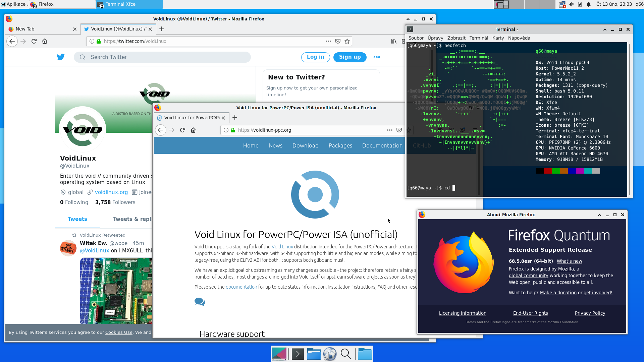Viewport: 644px width, 362px height.
Task: Launch terminal from bottom dock
Action: pyautogui.click(x=298, y=354)
